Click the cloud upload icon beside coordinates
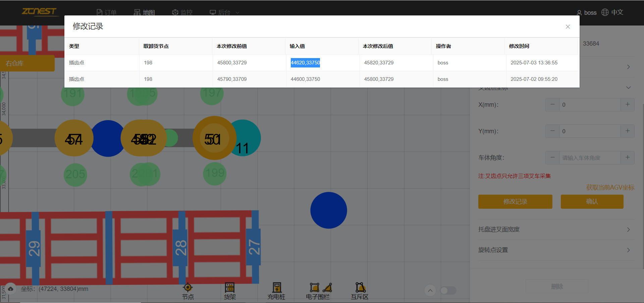The image size is (644, 303). tap(11, 289)
